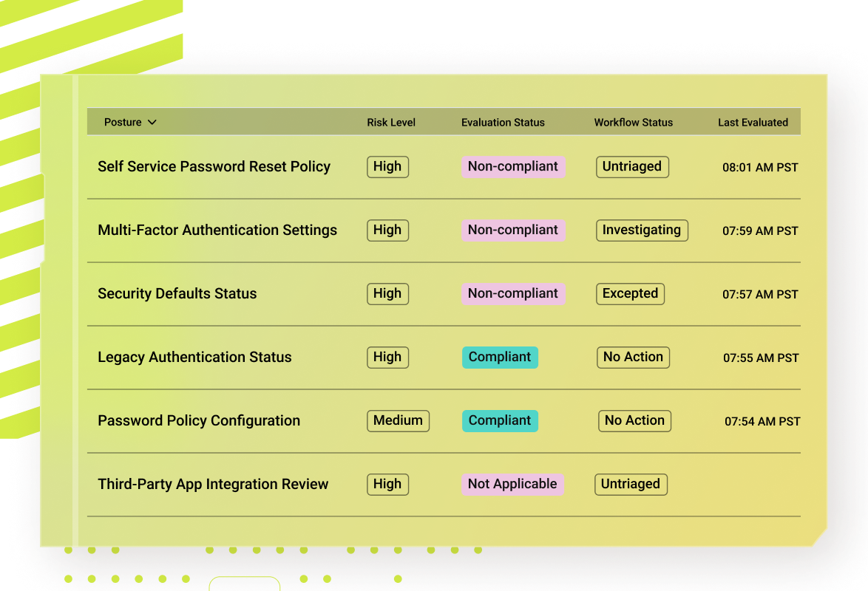Screen dimensions: 868x591
Task: Open Third-Party App Integration Review posture
Action: 213,484
